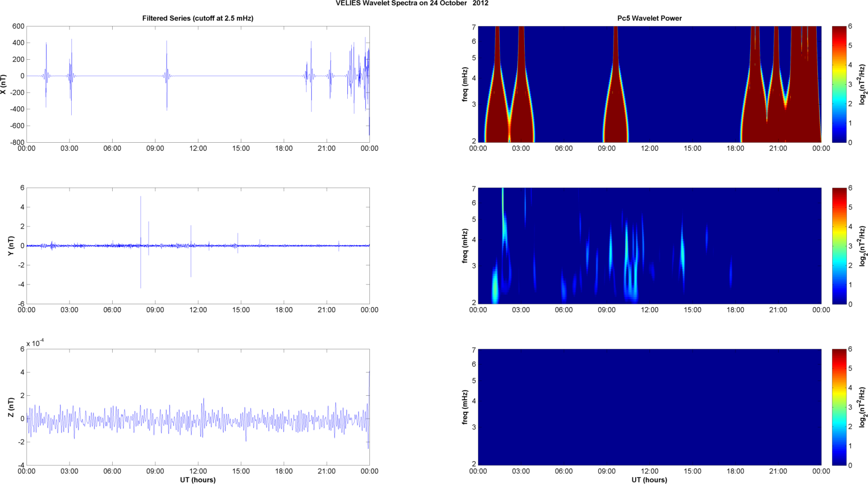This screenshot has width=868, height=484.
Task: Click the large Y-series spike near 08:00
Action: (x=141, y=242)
